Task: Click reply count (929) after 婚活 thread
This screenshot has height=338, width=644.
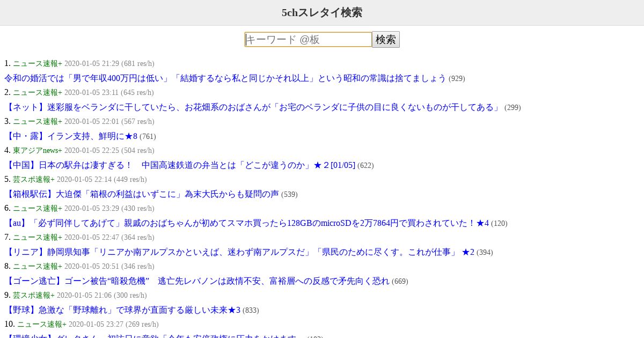Action: click(457, 79)
